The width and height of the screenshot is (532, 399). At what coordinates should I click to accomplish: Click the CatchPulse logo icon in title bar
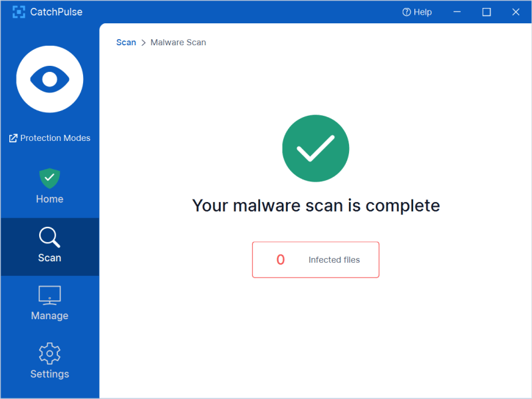click(x=19, y=12)
